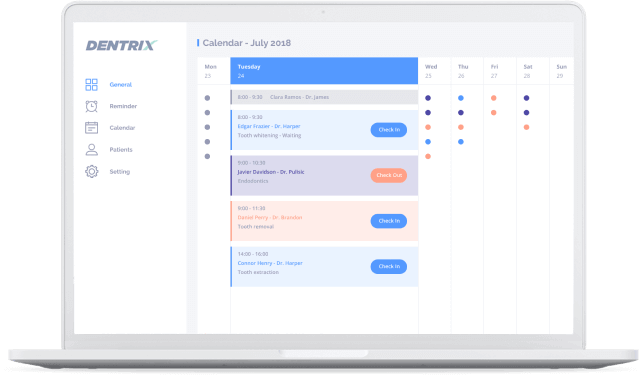Switch to Mon 23 day column
The image size is (640, 375).
[213, 71]
